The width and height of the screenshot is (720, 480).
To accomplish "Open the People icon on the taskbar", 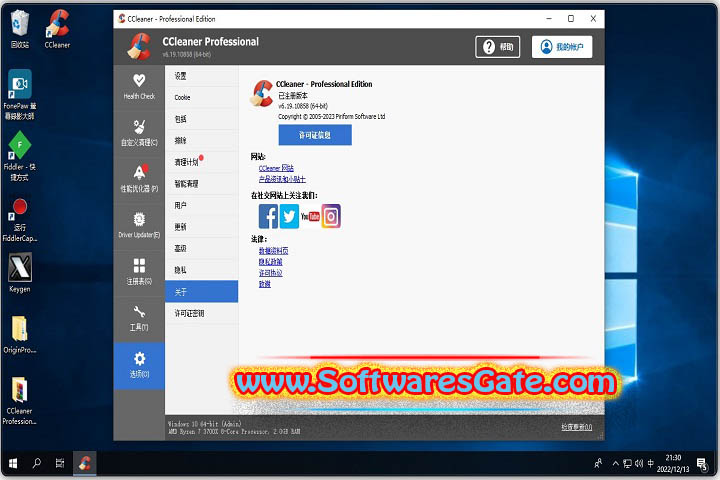I will 598,463.
